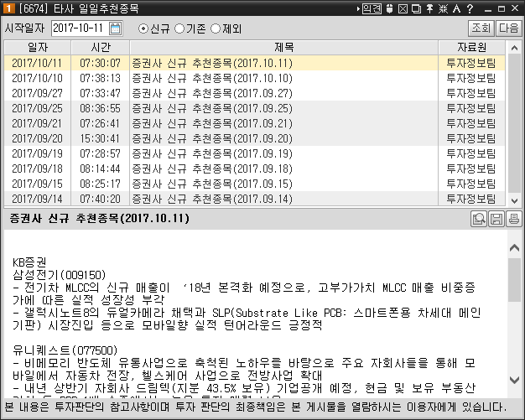The width and height of the screenshot is (525, 420).
Task: Click the article pane scrollbar thumb
Action: (x=514, y=280)
